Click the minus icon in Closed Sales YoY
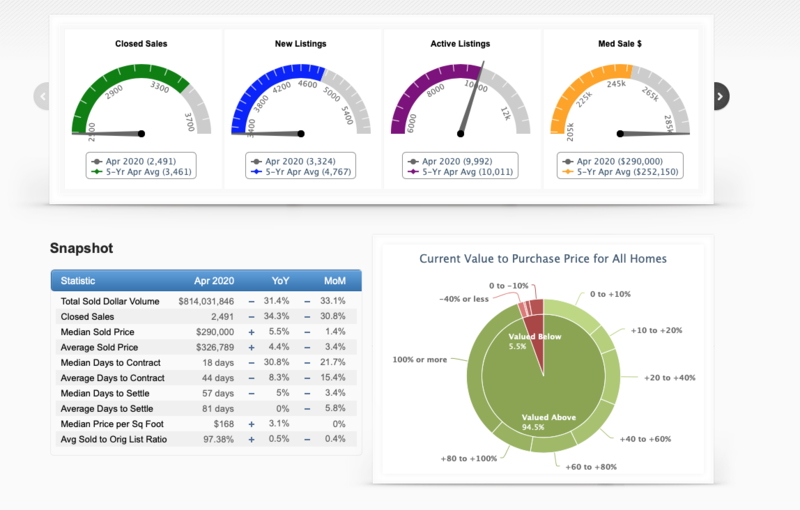Viewport: 800px width, 510px height. (252, 316)
